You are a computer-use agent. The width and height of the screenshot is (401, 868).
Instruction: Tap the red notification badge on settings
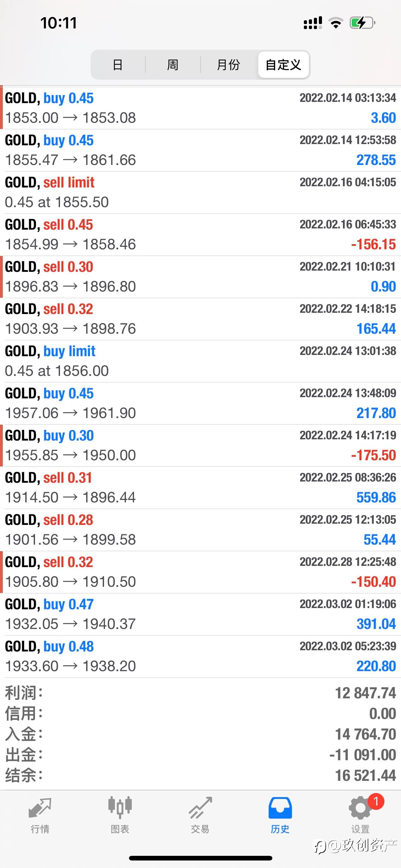pyautogui.click(x=376, y=802)
